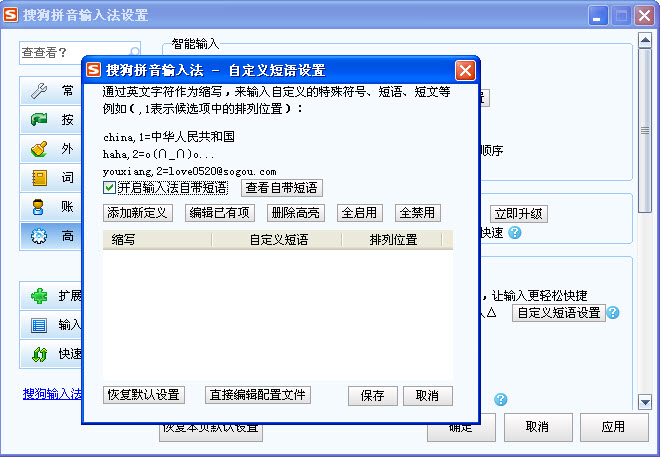661x457 pixels.
Task: Click 全启用 button
Action: [360, 213]
